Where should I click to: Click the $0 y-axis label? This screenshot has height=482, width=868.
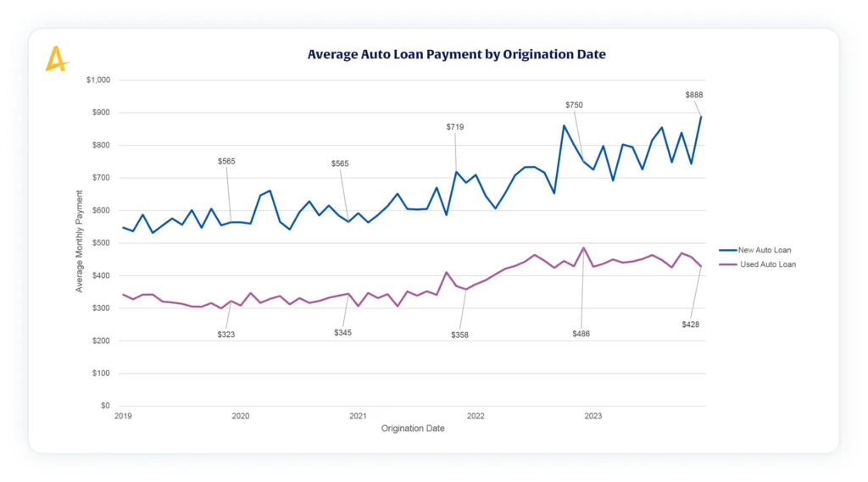pos(105,406)
